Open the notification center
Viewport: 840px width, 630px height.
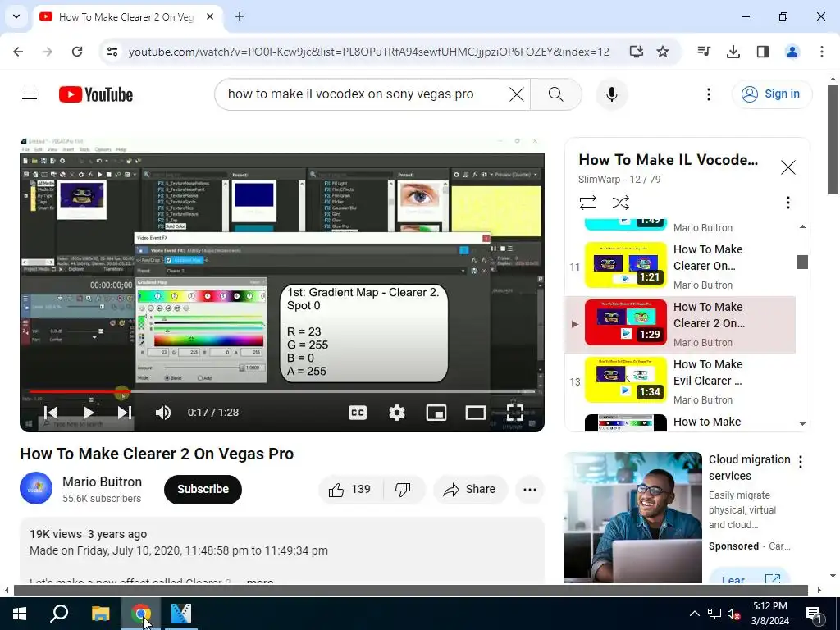click(815, 614)
